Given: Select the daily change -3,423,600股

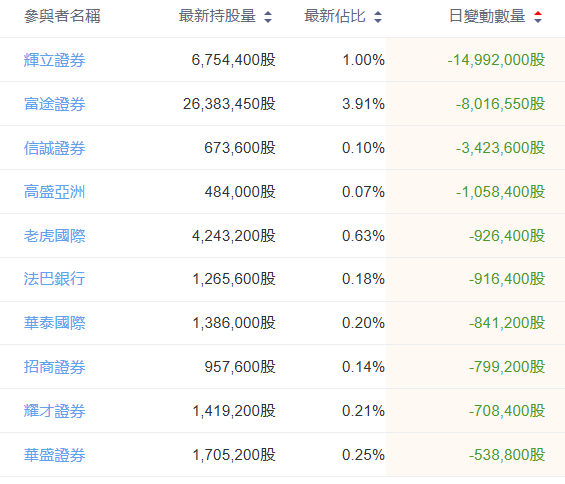Looking at the screenshot, I should point(501,148).
